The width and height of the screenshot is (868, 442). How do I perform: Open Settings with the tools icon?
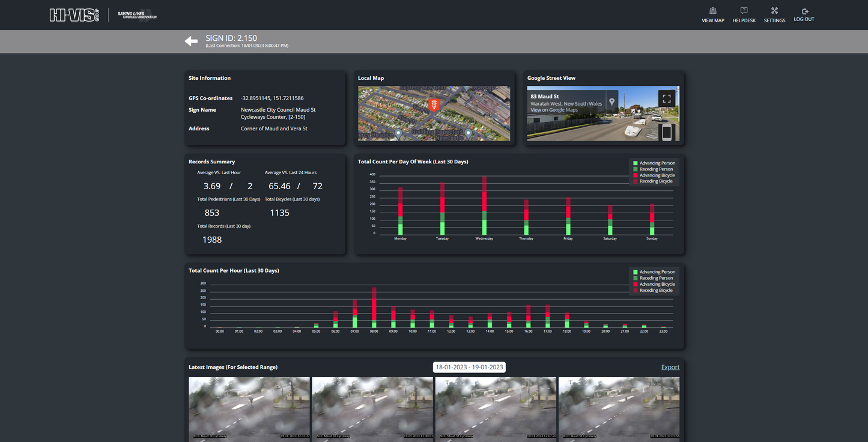(x=774, y=15)
